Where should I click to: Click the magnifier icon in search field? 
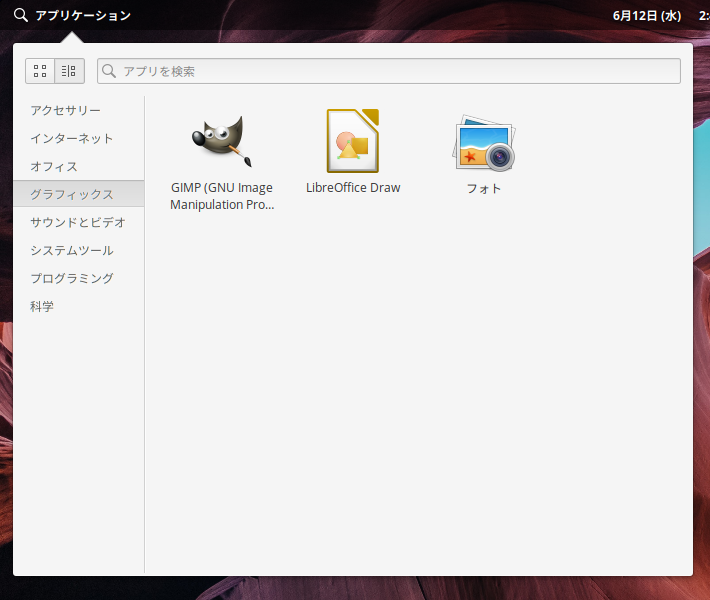(109, 71)
